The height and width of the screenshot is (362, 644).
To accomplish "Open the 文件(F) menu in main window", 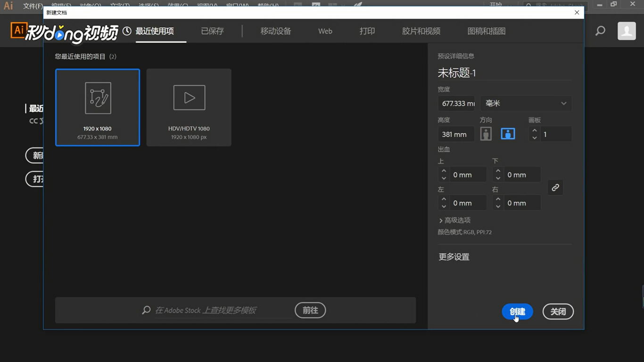I will pos(33,6).
